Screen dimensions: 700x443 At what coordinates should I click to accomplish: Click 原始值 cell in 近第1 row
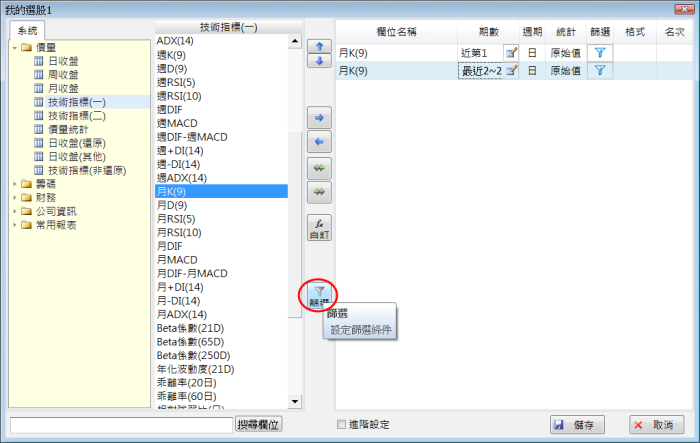(566, 53)
